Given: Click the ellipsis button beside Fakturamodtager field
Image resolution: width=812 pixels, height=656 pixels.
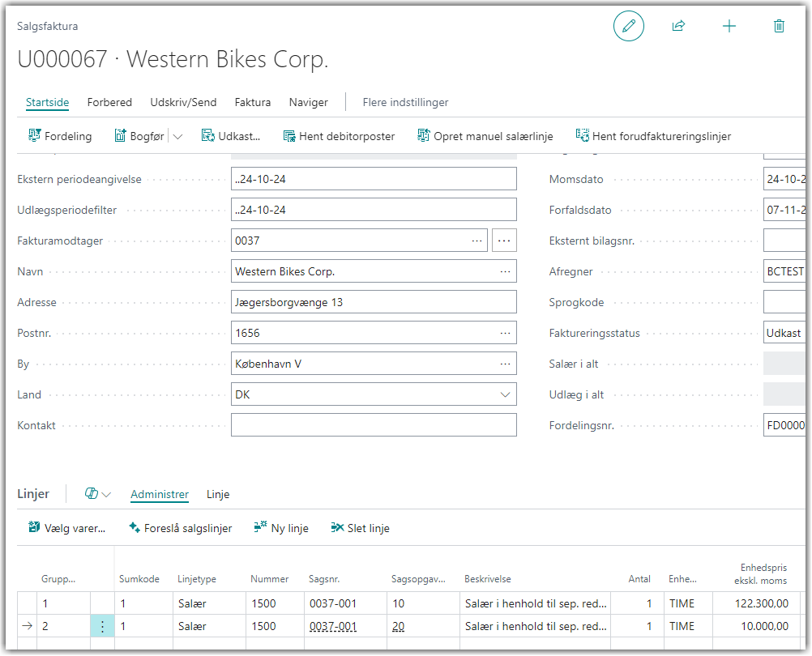Looking at the screenshot, I should point(504,241).
